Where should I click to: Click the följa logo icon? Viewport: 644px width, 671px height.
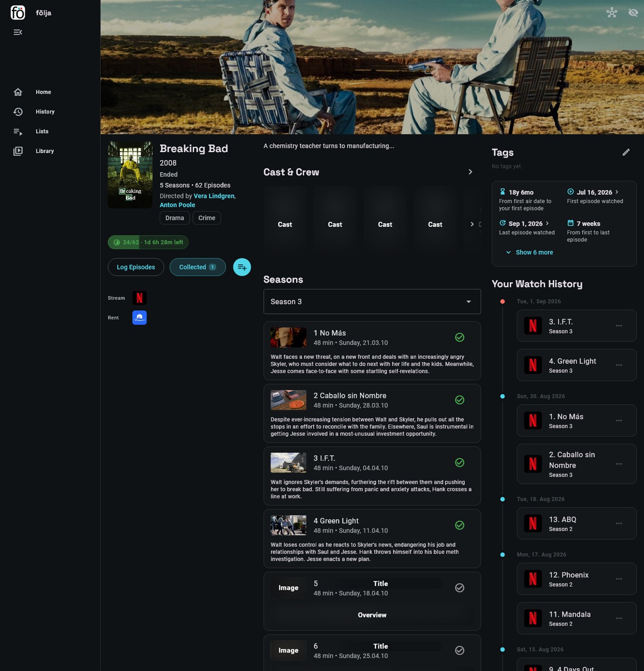(18, 12)
